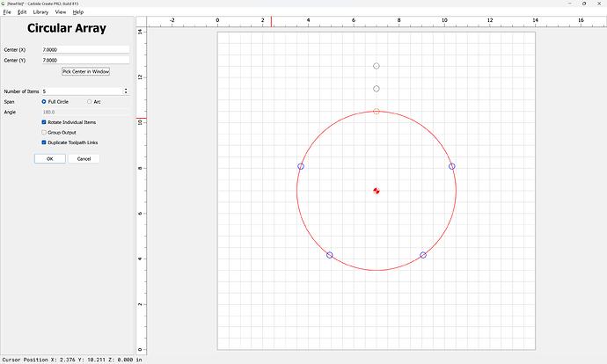Increase Number of Items with up arrow
The height and width of the screenshot is (364, 607).
point(126,90)
